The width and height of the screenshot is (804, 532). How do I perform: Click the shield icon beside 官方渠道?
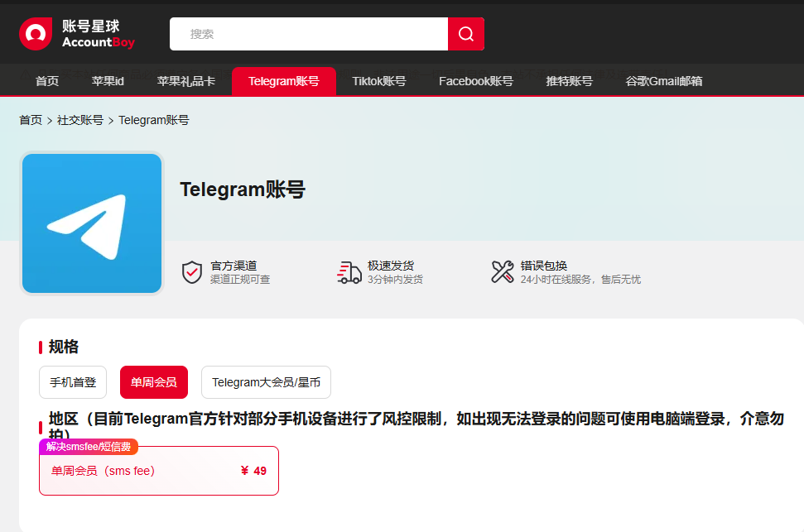click(x=191, y=272)
